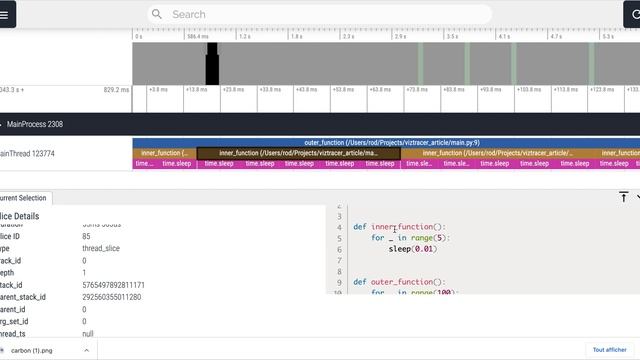Click the refresh button at top right
The height and width of the screenshot is (360, 640).
coord(633,14)
